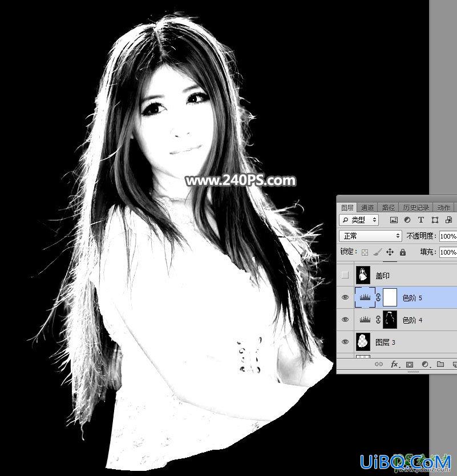Lock transparent pixels checkerboard icon
Screen dimensions: 457x476
365,252
